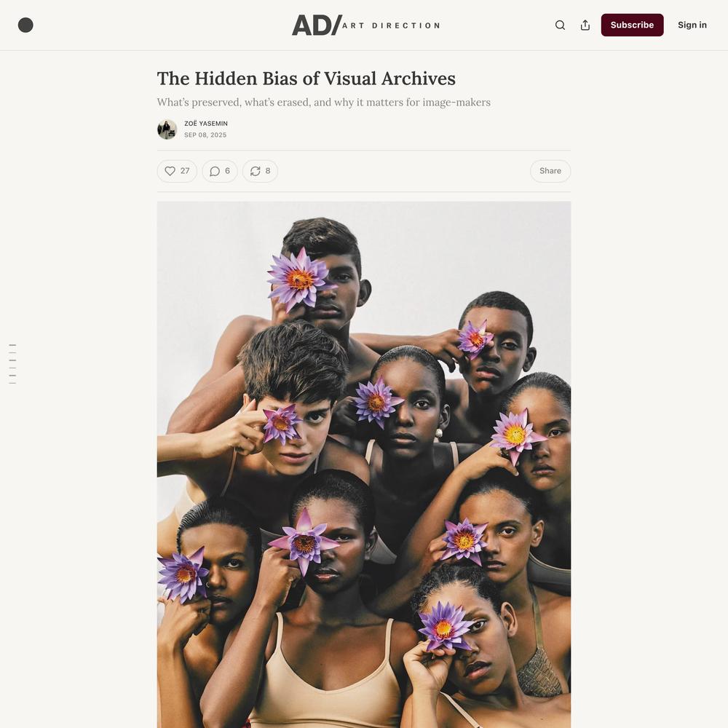This screenshot has width=728, height=728.
Task: Click the Sep 08, 2025 date
Action: [x=205, y=135]
